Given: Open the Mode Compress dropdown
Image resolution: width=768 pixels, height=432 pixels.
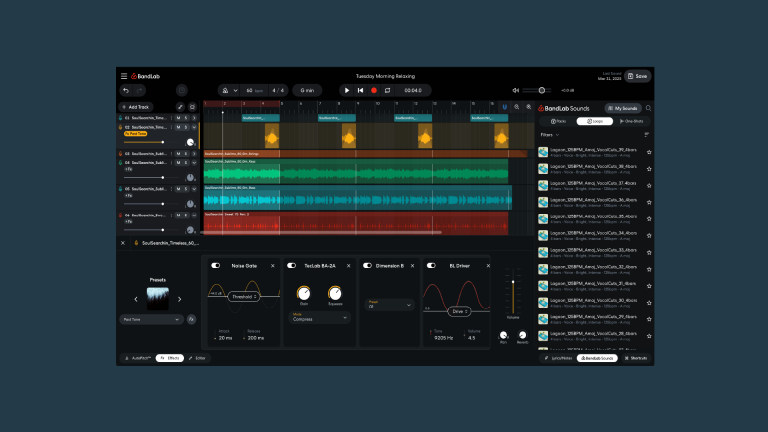Looking at the screenshot, I should click(x=319, y=317).
